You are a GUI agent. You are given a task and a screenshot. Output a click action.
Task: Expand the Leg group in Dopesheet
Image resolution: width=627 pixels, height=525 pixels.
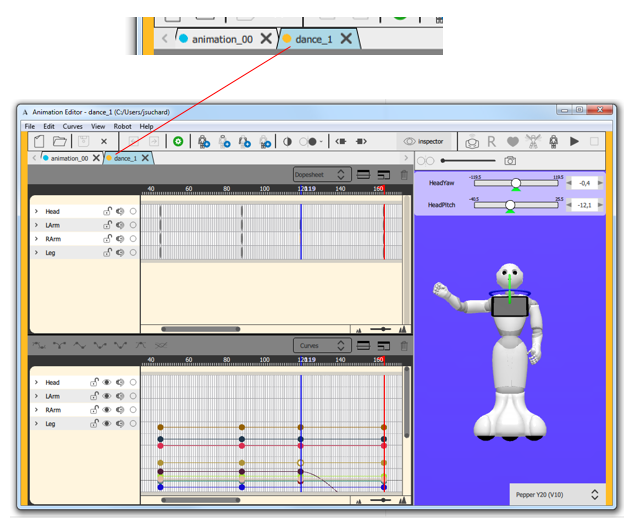[36, 252]
